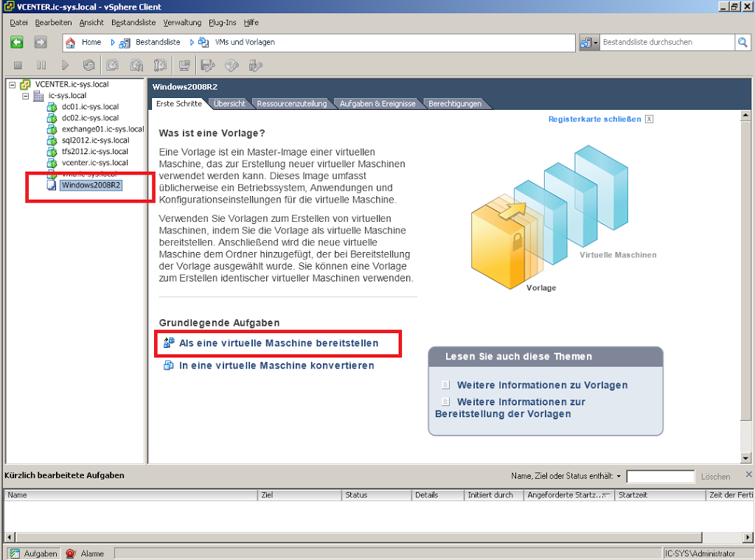This screenshot has height=560, width=755.
Task: Collapse the VCENTER.ic-sys.local tree node
Action: (x=12, y=85)
